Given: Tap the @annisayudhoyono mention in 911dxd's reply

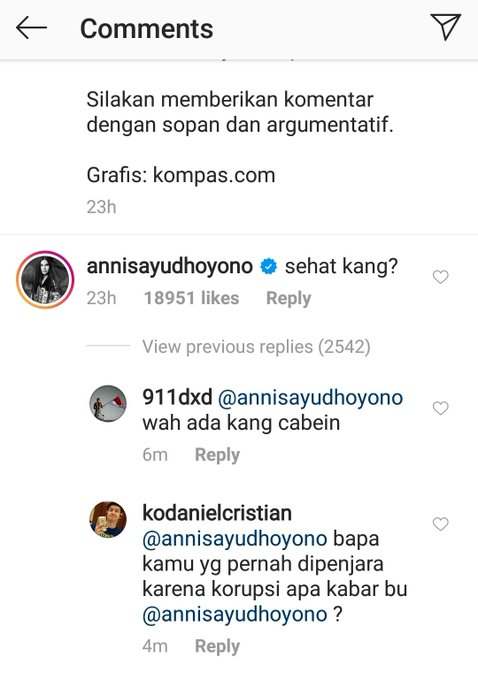Looking at the screenshot, I should coord(310,398).
